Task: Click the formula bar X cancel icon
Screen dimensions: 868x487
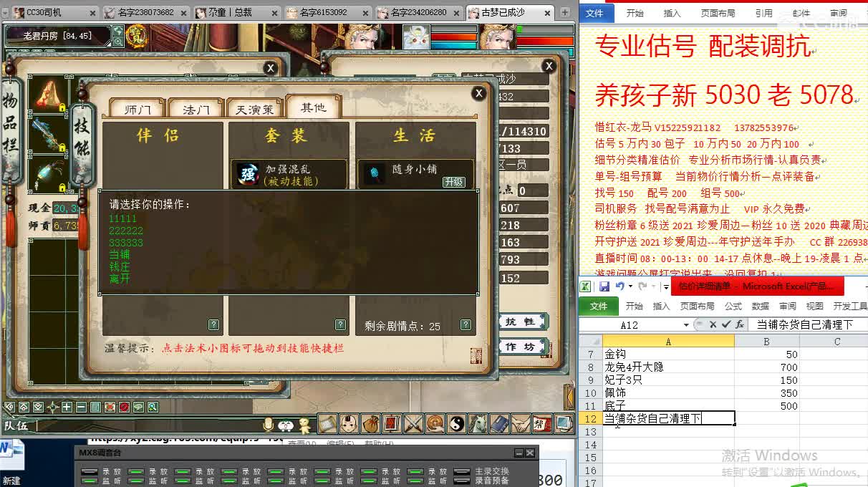Action: click(x=715, y=324)
